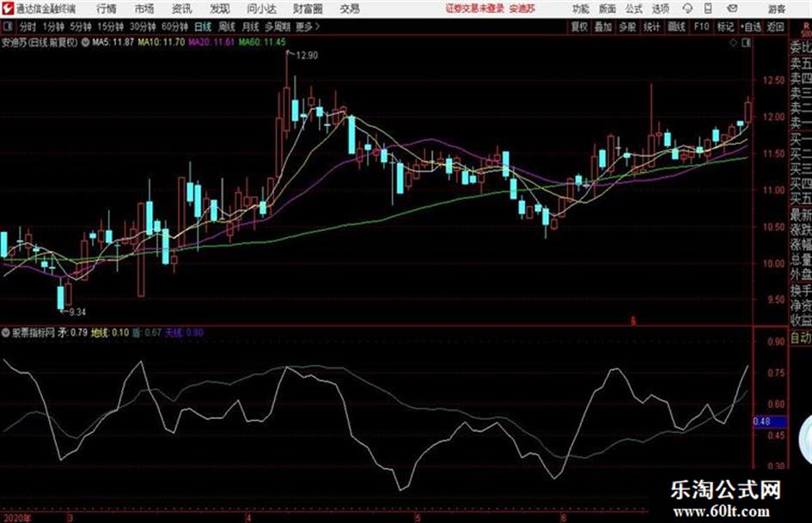Open the 公式 menu
Image resolution: width=812 pixels, height=523 pixels.
(634, 9)
